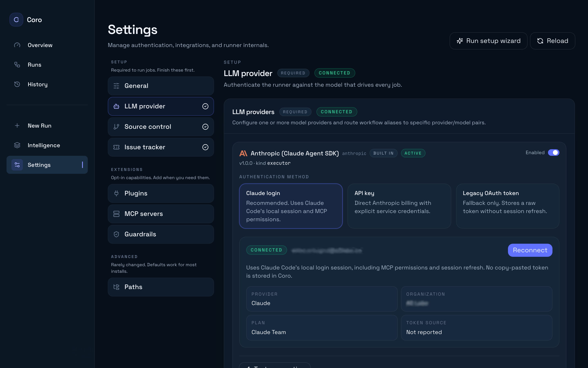Viewport: 588px width, 368px height.
Task: Click the checkmark on LLM provider row
Action: point(205,106)
